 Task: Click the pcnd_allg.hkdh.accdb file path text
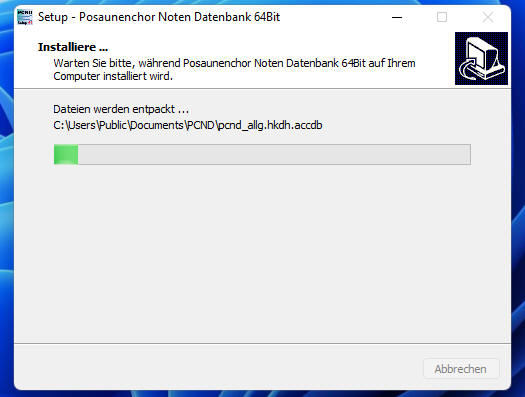tap(188, 125)
